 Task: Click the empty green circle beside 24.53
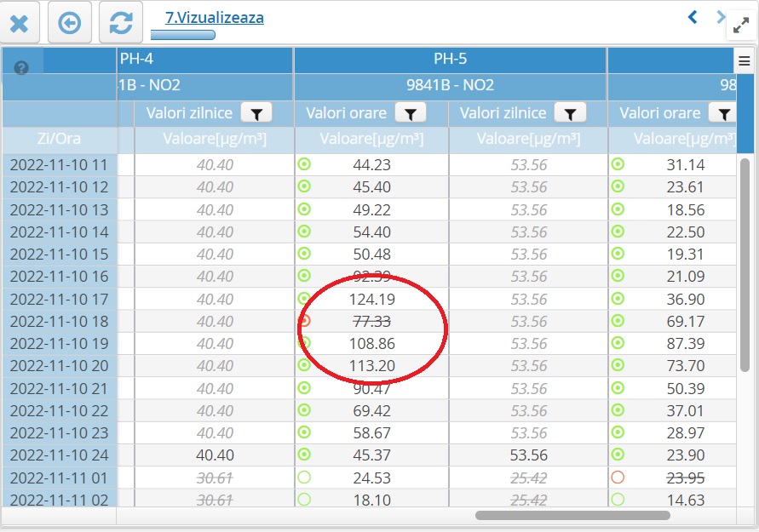tap(304, 477)
